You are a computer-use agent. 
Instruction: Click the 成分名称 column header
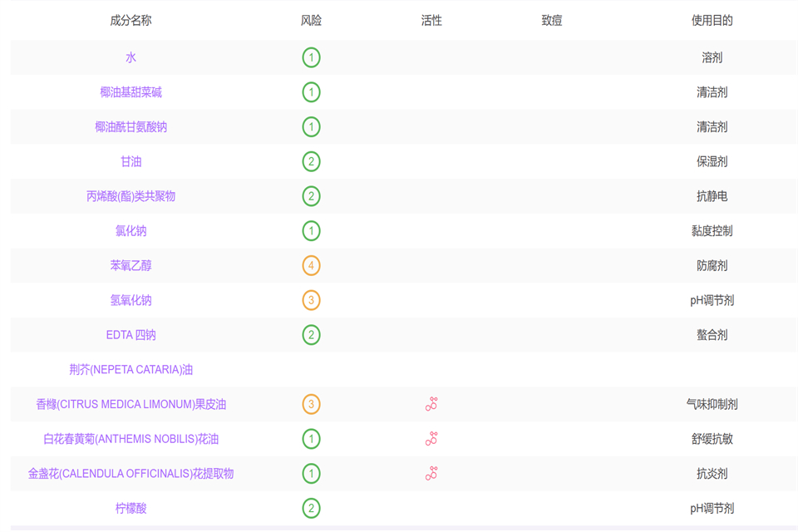point(131,21)
